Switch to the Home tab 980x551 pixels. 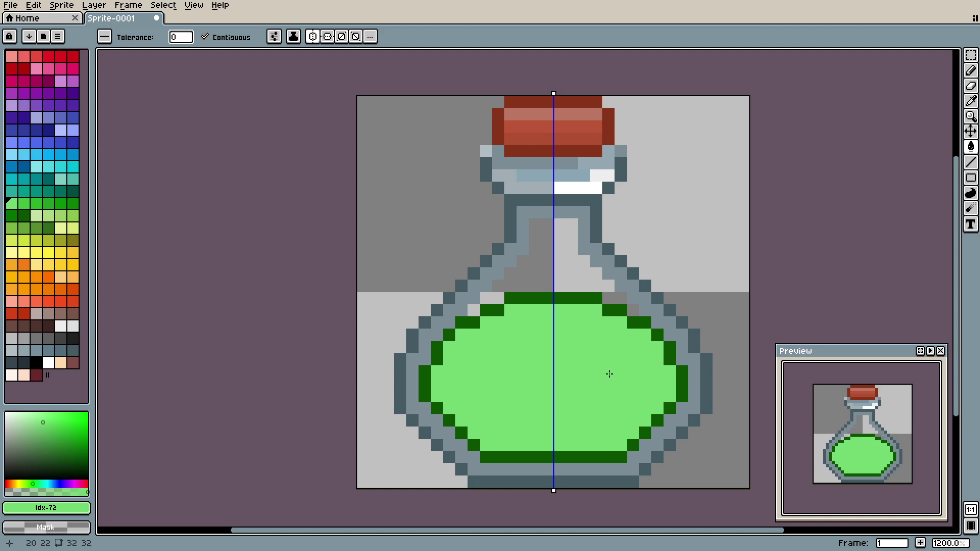[x=28, y=18]
